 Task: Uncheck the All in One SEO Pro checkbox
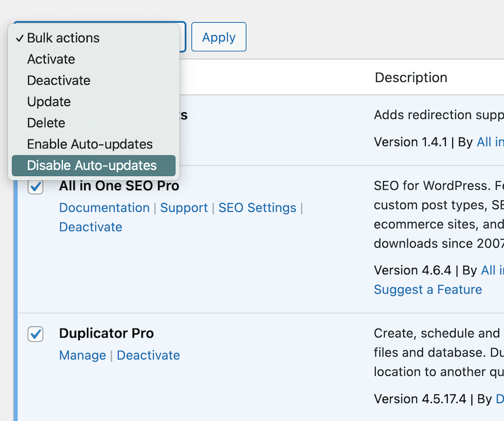(x=35, y=187)
